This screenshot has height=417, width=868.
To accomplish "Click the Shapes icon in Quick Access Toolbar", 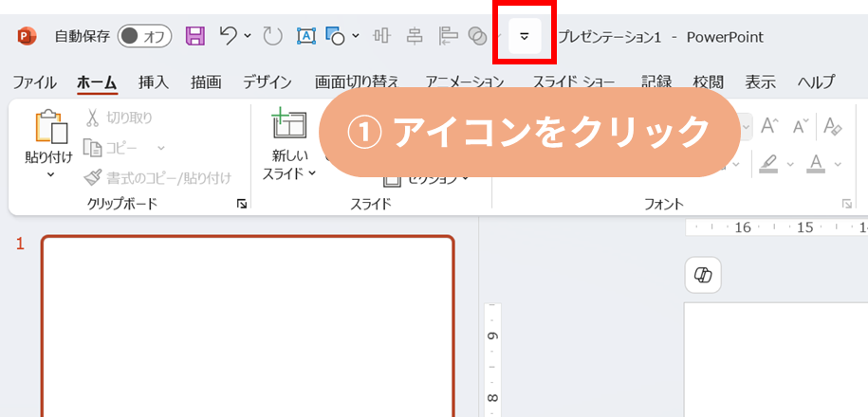I will 335,37.
